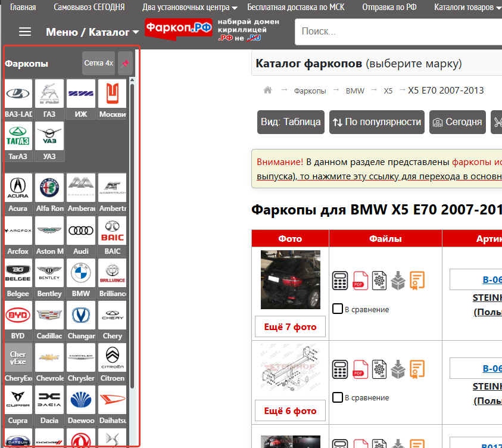Open Бесплатная доставка по МСК item
This screenshot has width=502, height=448.
pyautogui.click(x=296, y=7)
